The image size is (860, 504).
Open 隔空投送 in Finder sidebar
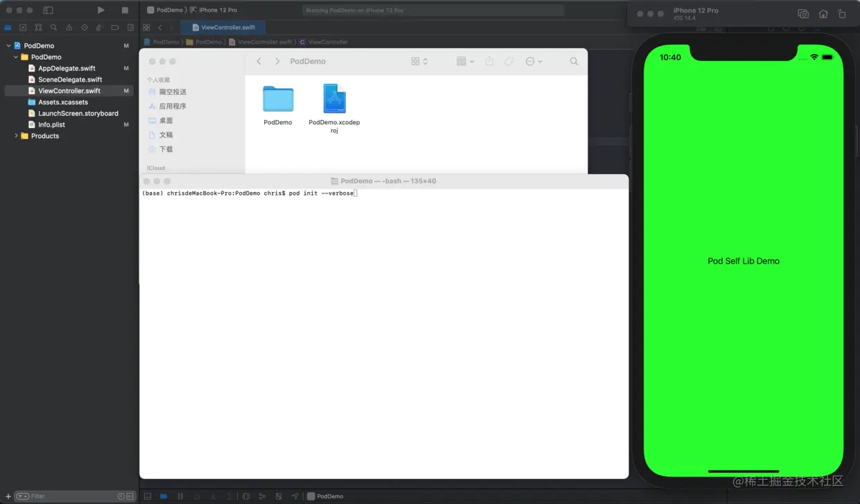pos(167,92)
